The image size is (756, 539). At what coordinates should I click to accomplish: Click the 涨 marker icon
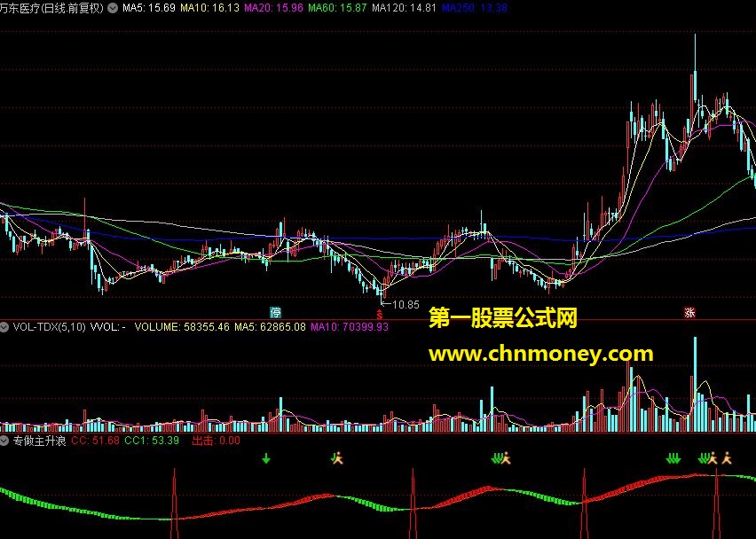coord(689,313)
